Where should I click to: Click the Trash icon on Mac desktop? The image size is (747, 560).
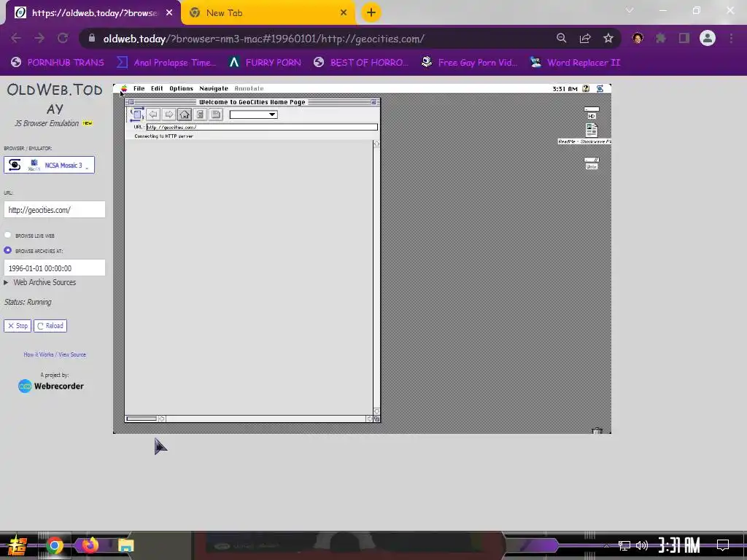(597, 430)
